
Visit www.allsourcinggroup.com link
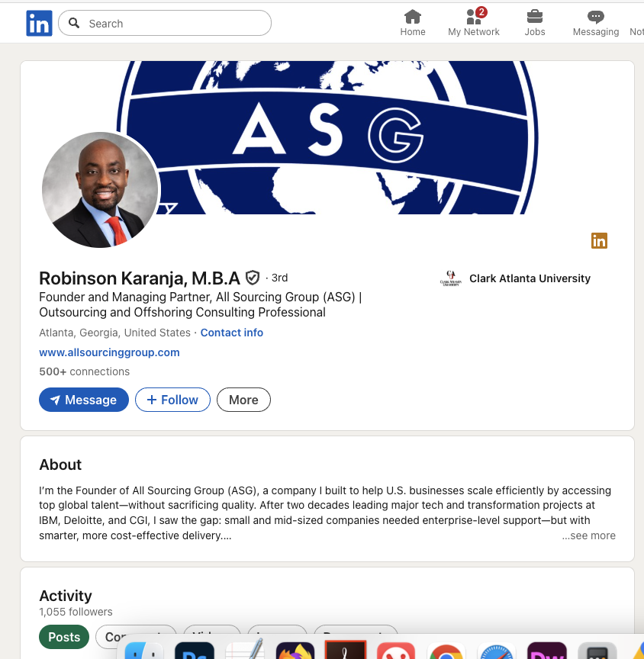point(109,352)
